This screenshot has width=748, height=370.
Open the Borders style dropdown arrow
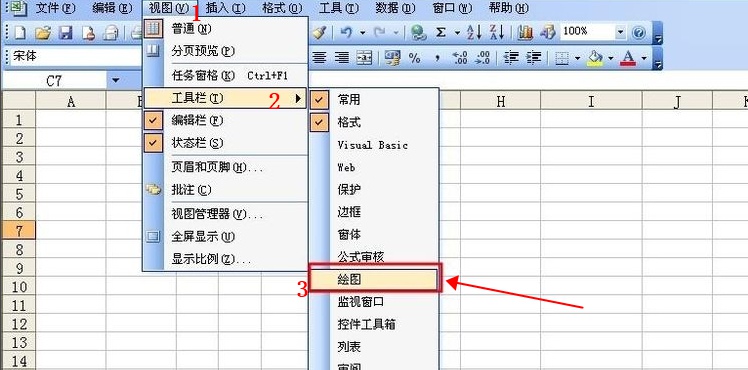coord(578,58)
